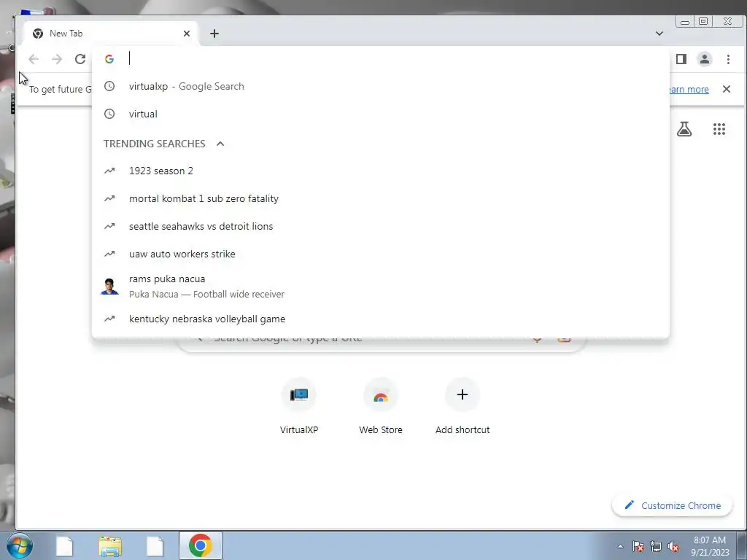Click the Chrome taskbar icon
This screenshot has width=747, height=560.
[200, 545]
